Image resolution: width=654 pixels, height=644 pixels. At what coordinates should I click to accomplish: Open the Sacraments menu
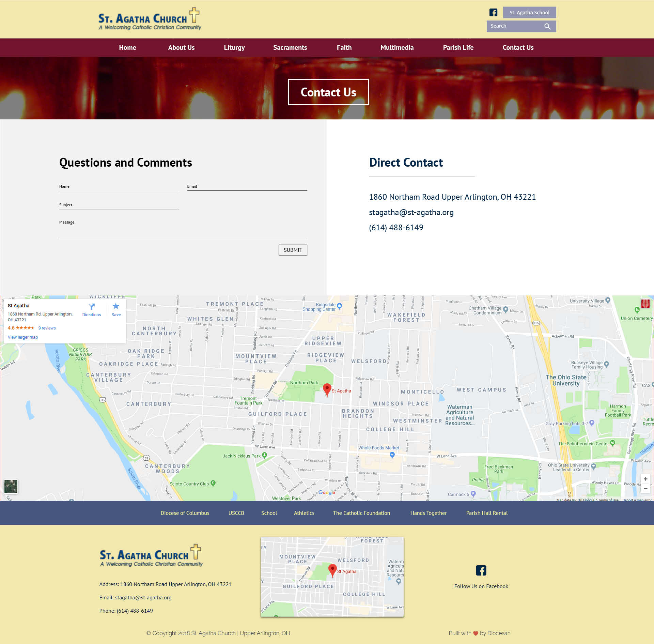(290, 48)
